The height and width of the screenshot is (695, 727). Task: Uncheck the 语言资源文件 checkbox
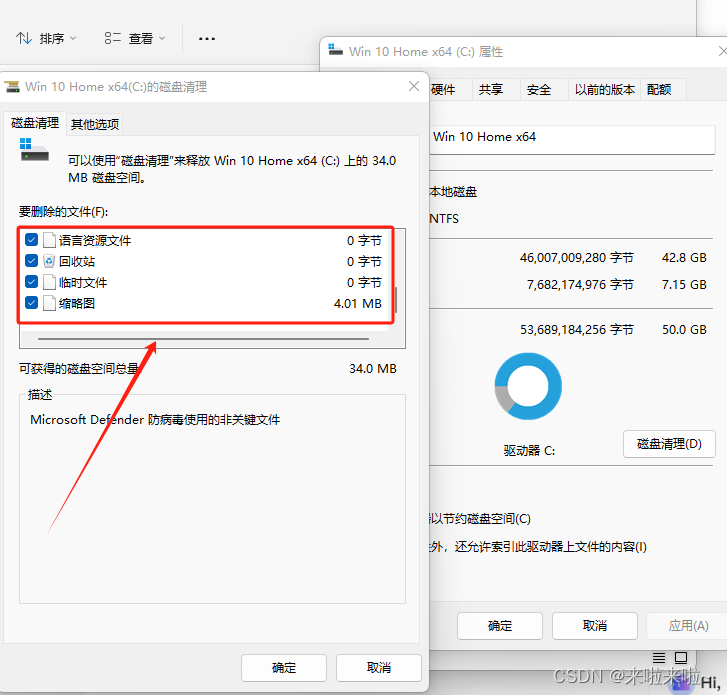click(32, 240)
